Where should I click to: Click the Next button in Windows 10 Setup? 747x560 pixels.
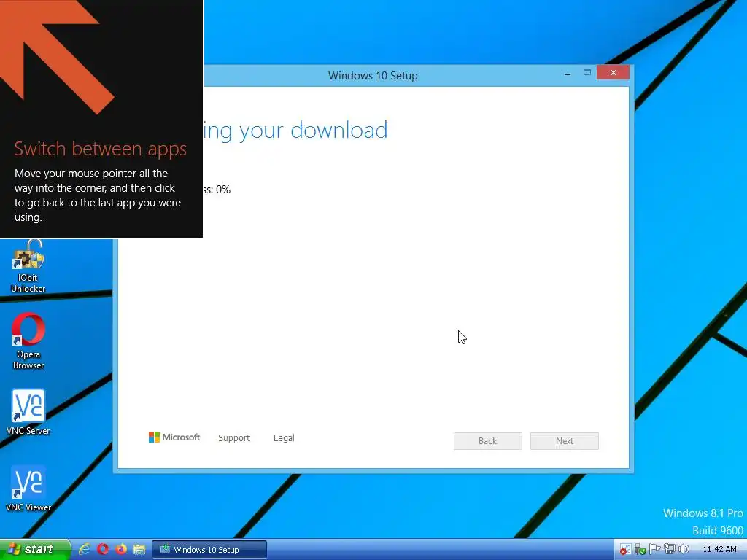click(x=564, y=441)
